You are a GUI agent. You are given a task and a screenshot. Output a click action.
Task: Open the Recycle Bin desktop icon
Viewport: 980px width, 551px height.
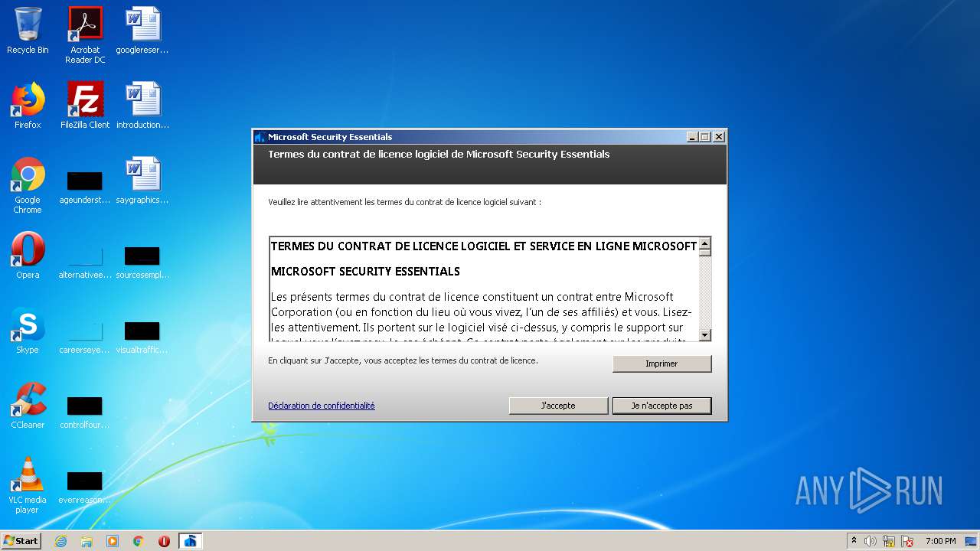(28, 31)
